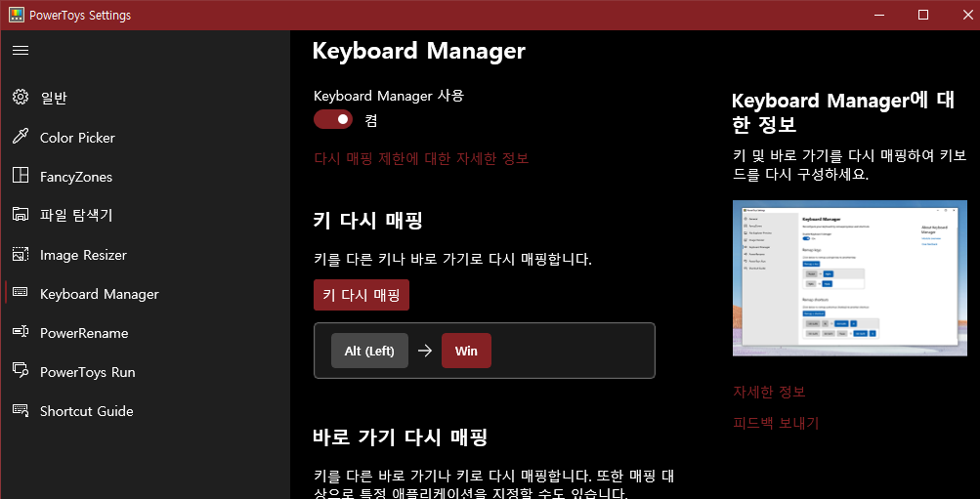The height and width of the screenshot is (499, 980).
Task: Click the 키 다시 매핑 section heading
Action: coord(367,220)
